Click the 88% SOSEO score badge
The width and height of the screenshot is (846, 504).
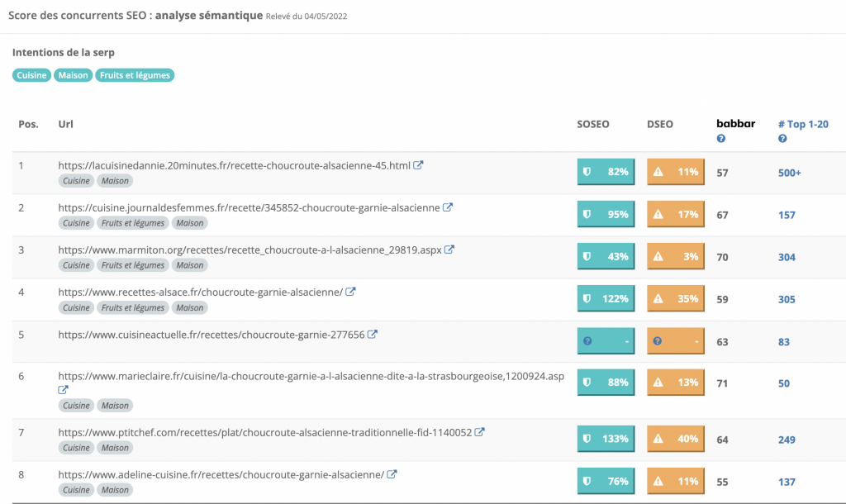(606, 383)
